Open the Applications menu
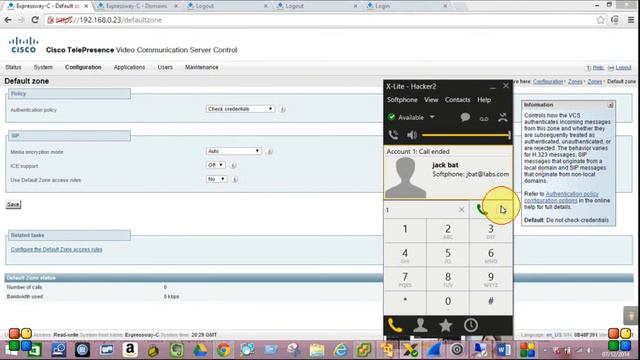The width and height of the screenshot is (640, 360). (x=129, y=67)
